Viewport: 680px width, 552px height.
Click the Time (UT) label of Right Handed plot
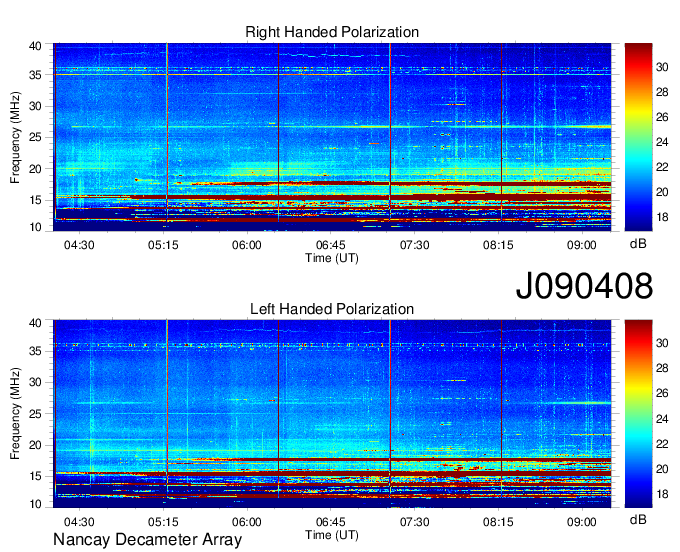332,258
